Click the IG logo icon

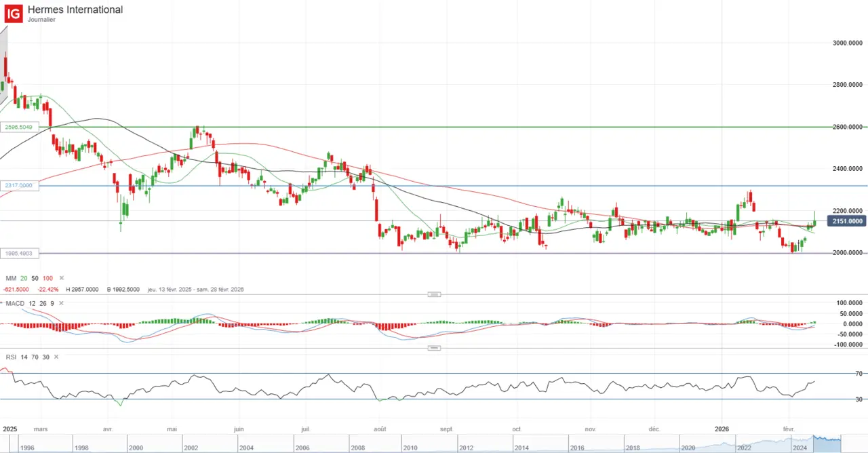[12, 13]
